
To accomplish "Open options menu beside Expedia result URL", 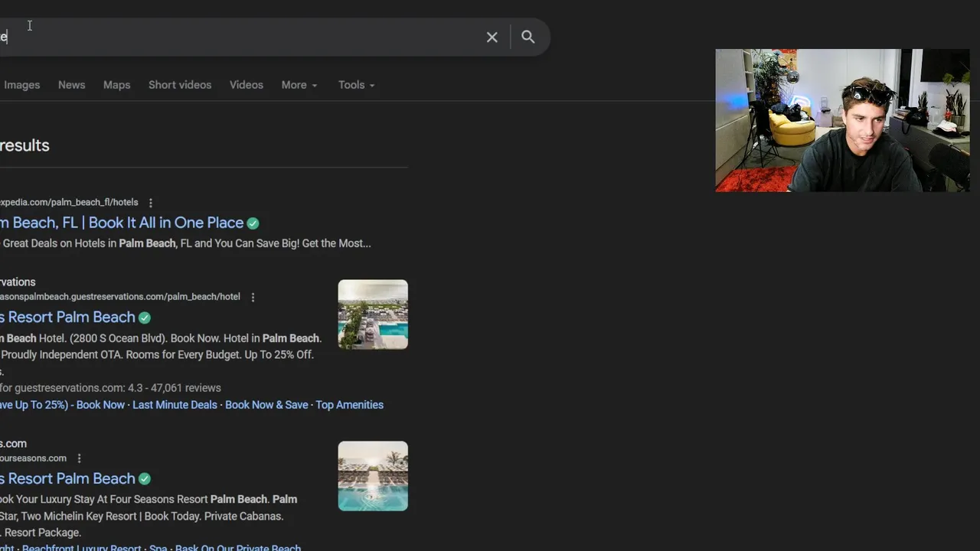I will (x=151, y=203).
